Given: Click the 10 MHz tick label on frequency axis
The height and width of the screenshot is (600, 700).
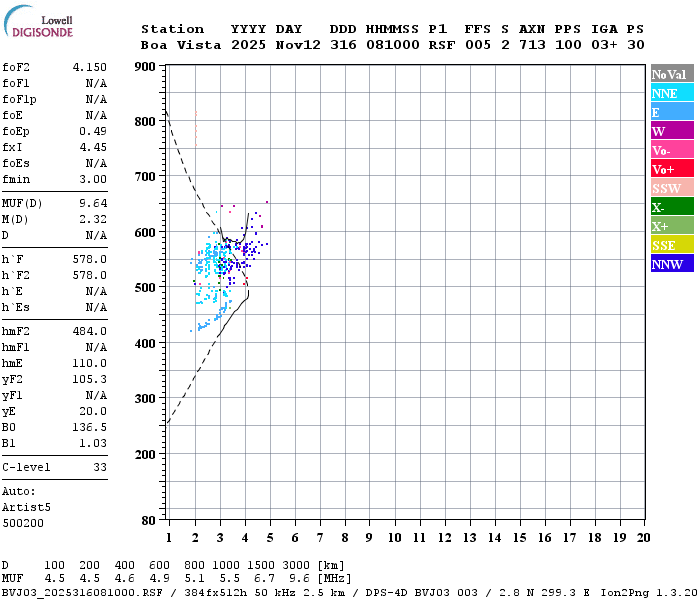Looking at the screenshot, I should (x=394, y=538).
